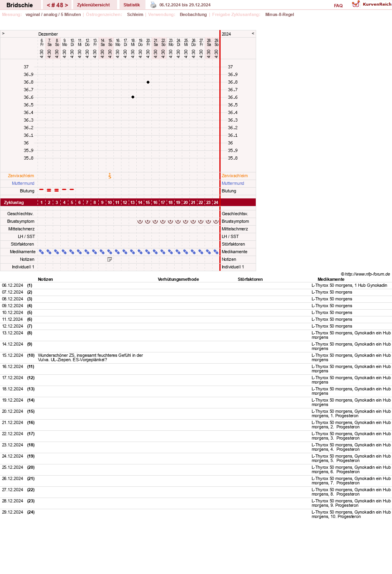Open the Zyklenübersicht tab

pos(94,5)
